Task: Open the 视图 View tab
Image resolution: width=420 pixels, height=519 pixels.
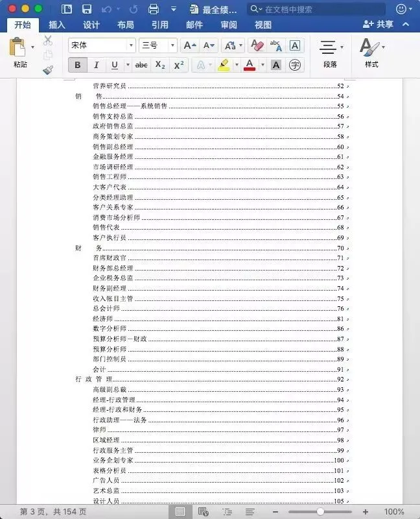Action: 263,25
